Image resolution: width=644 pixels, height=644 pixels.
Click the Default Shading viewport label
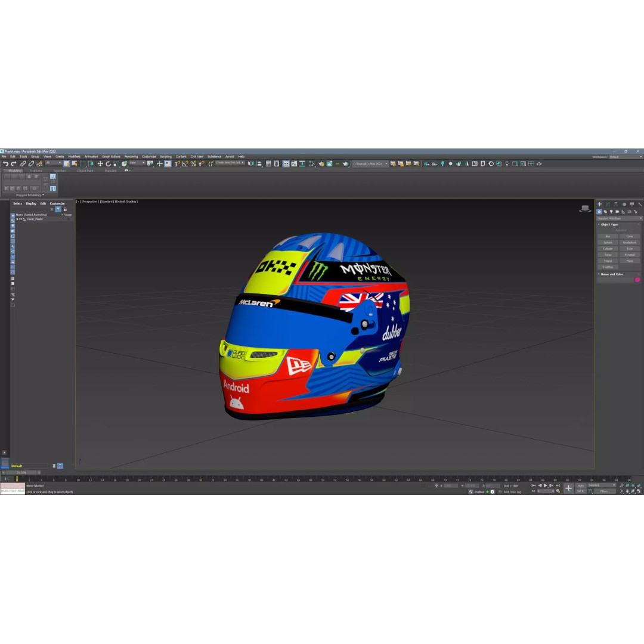126,202
